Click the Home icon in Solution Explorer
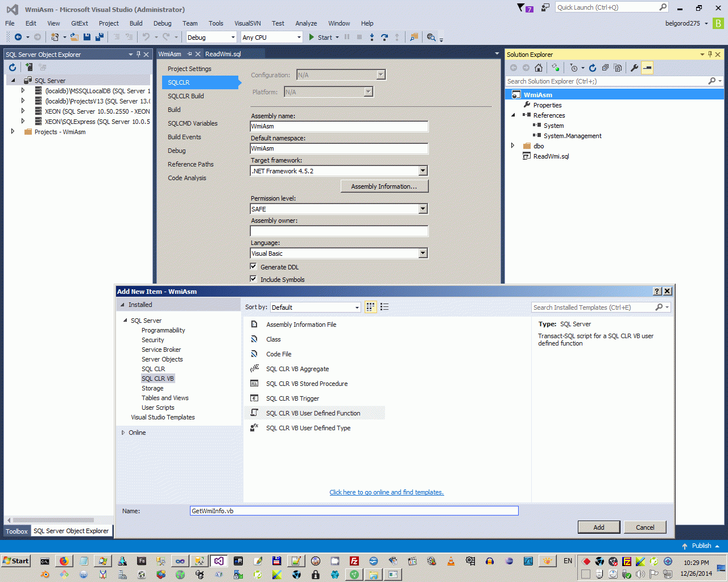 539,68
